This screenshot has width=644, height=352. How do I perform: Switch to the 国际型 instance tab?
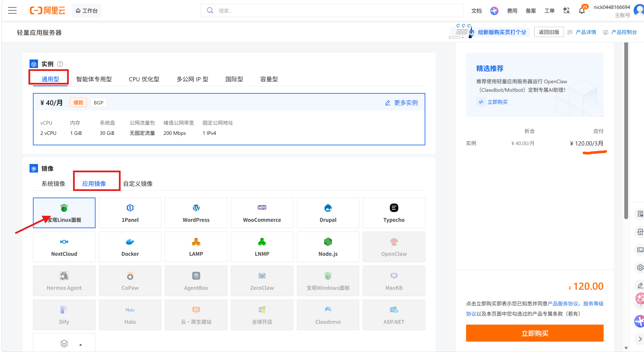point(234,79)
